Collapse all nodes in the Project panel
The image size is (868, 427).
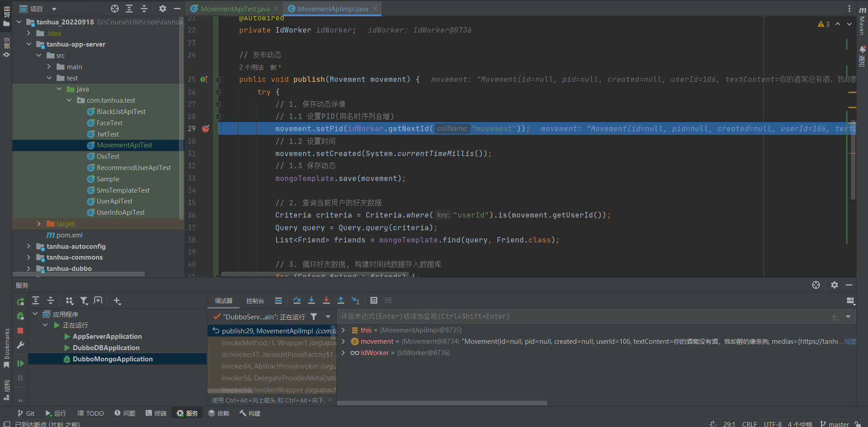(144, 9)
